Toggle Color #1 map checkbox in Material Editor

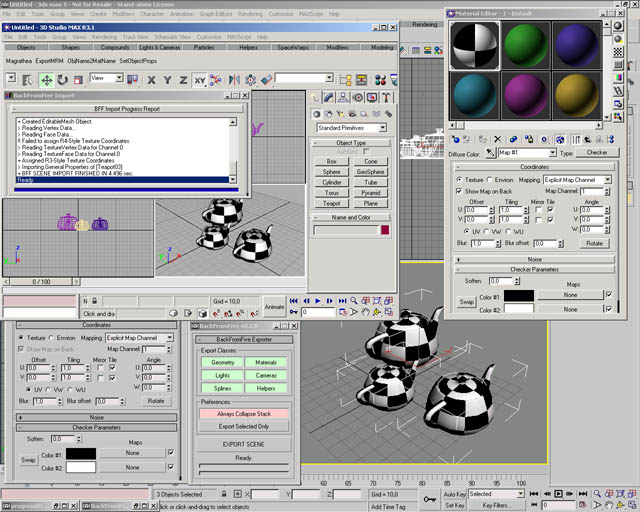(x=609, y=294)
